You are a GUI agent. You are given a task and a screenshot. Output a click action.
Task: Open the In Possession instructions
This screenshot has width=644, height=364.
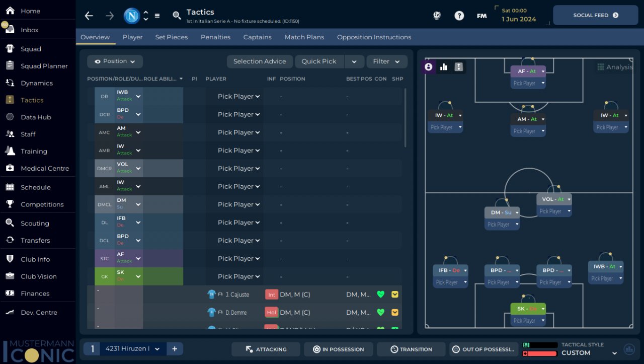(x=339, y=349)
